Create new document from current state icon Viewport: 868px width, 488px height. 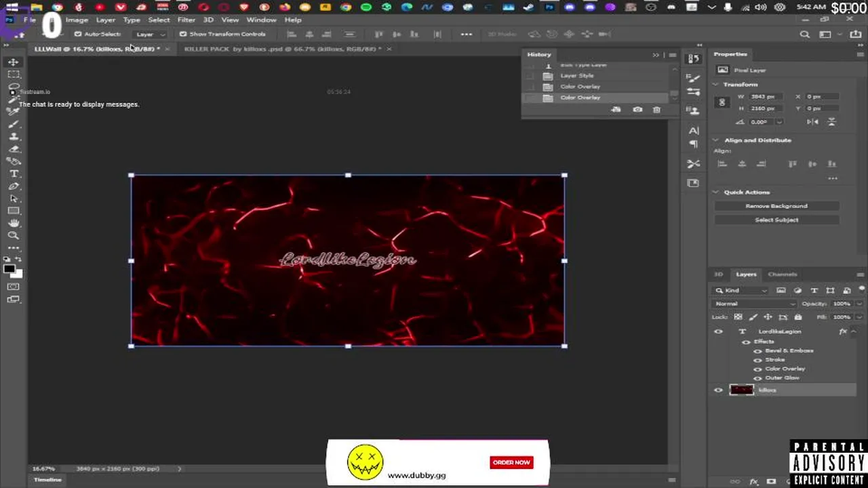tap(616, 109)
